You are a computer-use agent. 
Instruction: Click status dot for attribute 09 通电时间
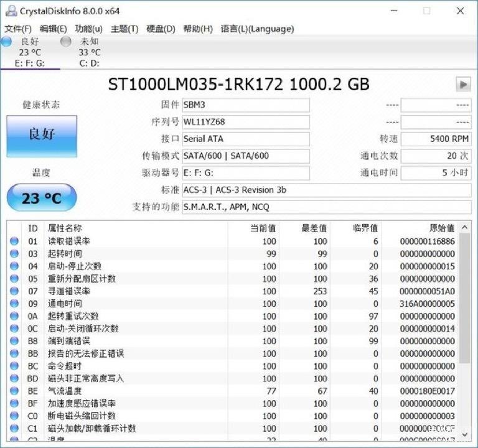click(x=14, y=304)
